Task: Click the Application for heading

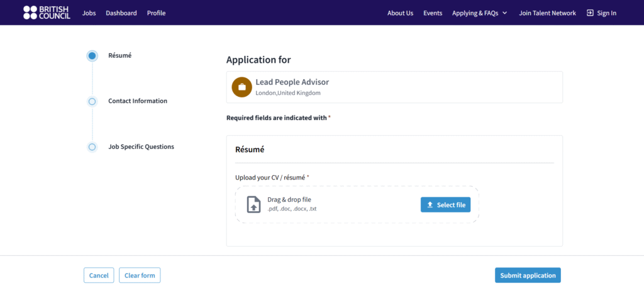Action: 258,60
